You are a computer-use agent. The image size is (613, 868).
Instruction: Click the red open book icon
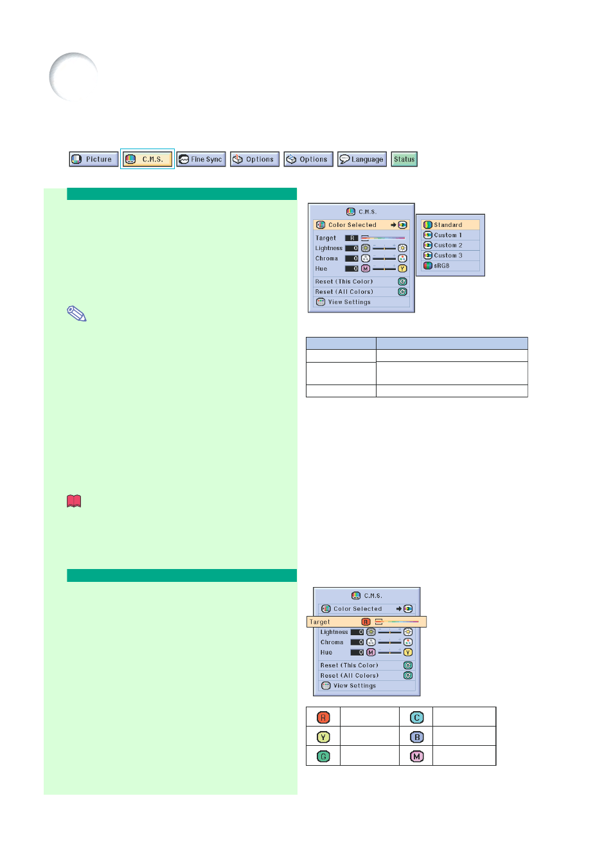click(74, 501)
